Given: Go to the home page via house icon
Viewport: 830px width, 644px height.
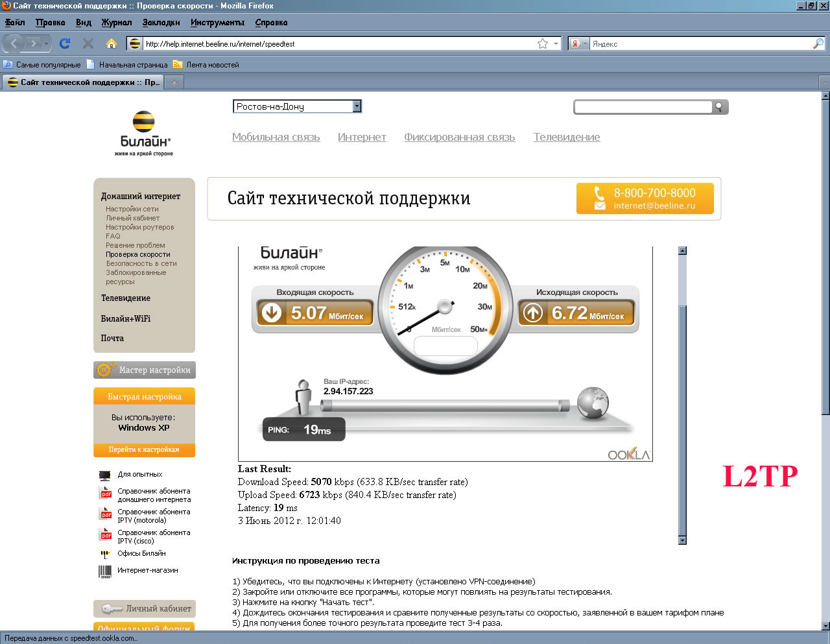Looking at the screenshot, I should point(112,43).
